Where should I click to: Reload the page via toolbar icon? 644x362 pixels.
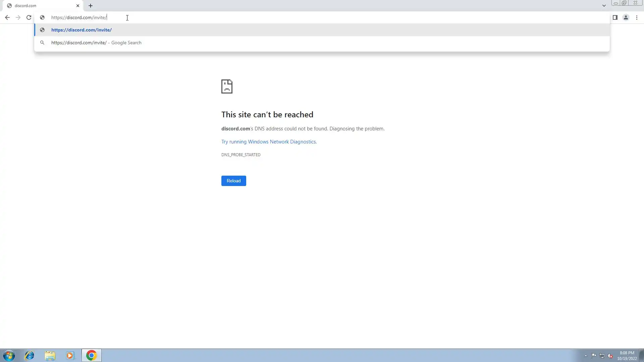(29, 17)
